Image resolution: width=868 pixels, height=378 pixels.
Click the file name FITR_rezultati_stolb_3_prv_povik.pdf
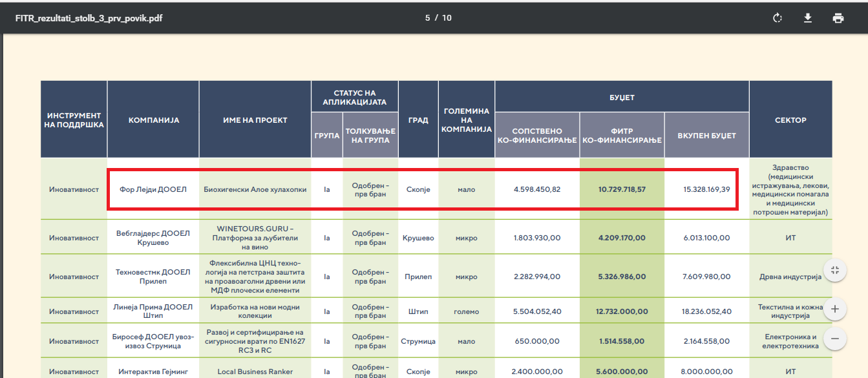point(89,18)
